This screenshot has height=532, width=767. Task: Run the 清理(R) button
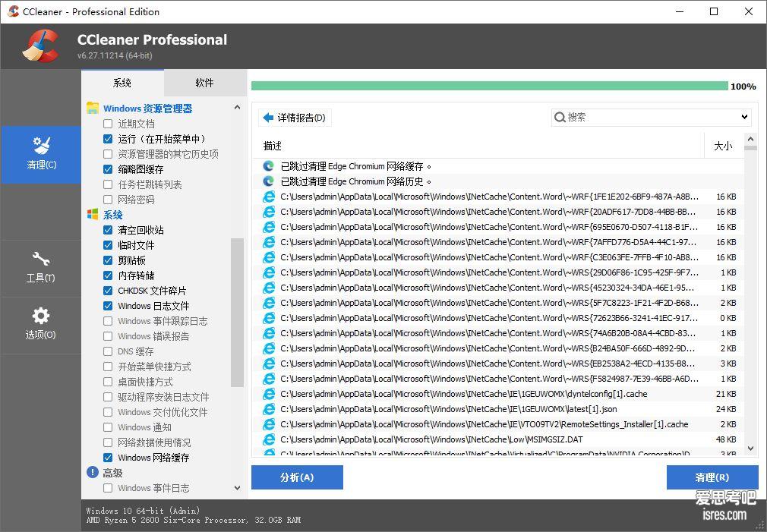(x=712, y=477)
